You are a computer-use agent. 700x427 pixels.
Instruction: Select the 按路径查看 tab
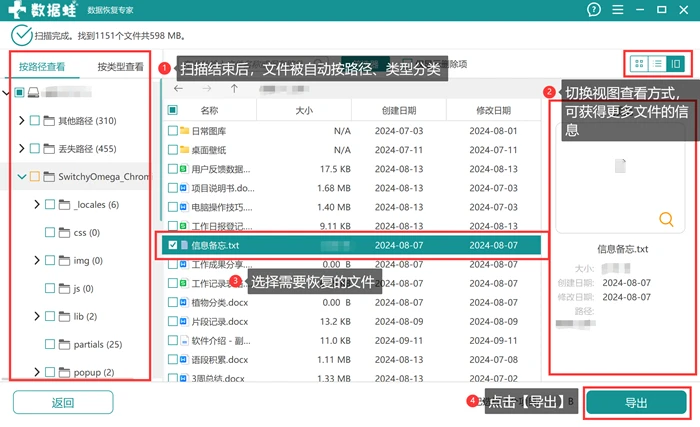tap(42, 67)
